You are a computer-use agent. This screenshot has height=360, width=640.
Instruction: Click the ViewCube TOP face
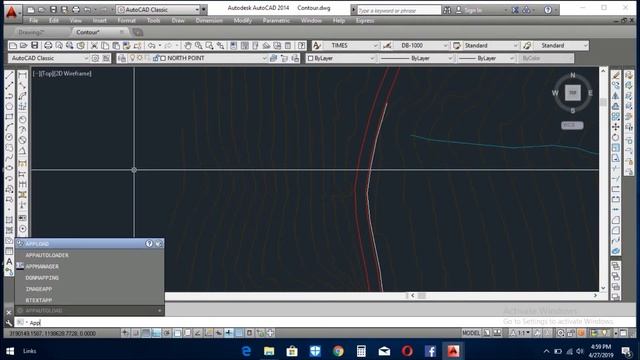573,93
